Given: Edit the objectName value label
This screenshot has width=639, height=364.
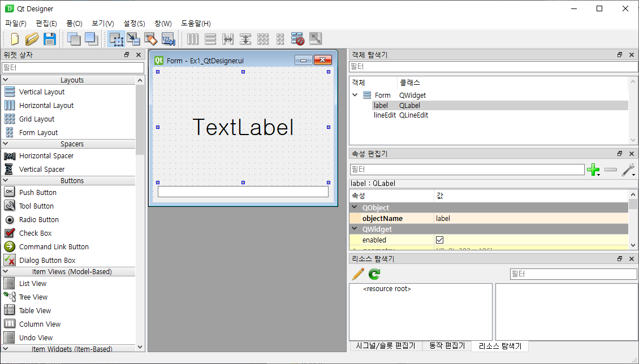Looking at the screenshot, I should click(531, 219).
